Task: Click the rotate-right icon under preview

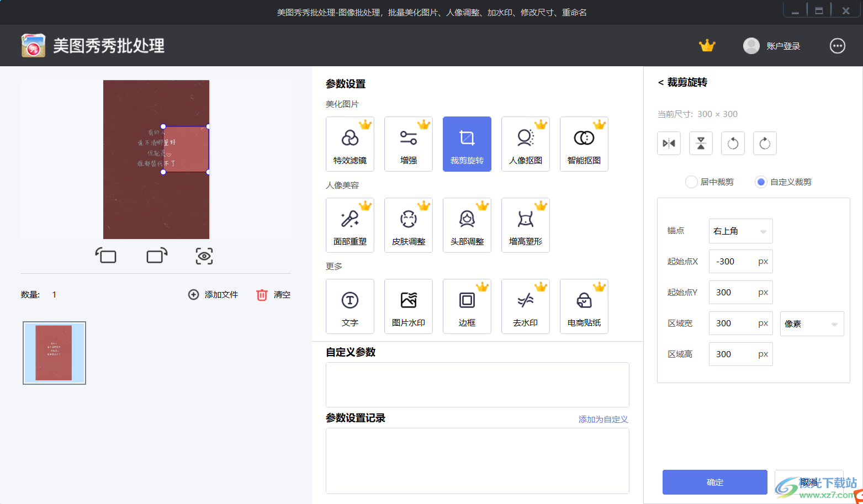Action: click(x=157, y=256)
